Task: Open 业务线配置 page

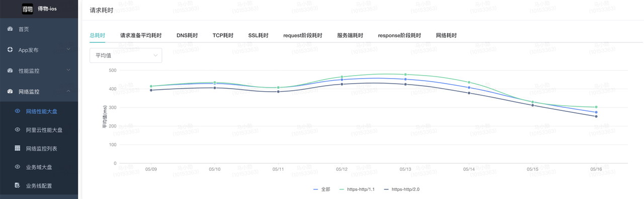Action: [39, 185]
